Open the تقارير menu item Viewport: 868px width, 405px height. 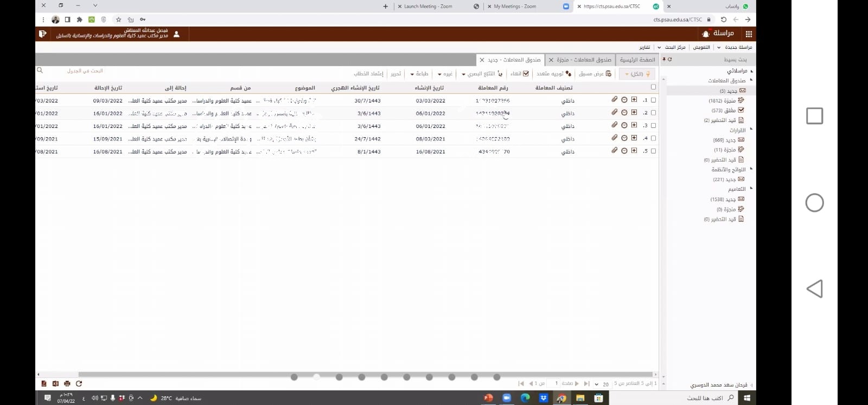644,47
